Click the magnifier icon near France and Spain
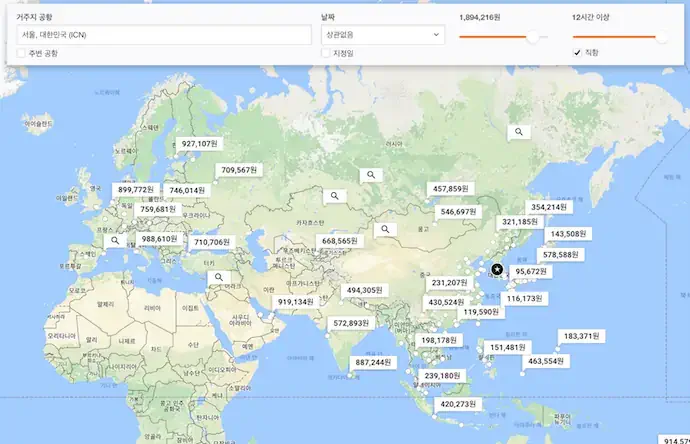 [115, 241]
